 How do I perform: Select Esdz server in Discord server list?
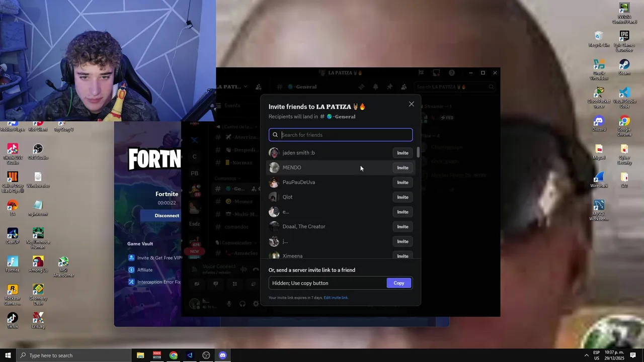pos(194,224)
